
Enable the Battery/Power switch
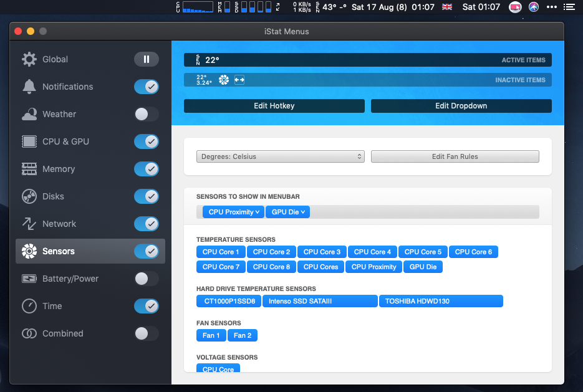147,279
